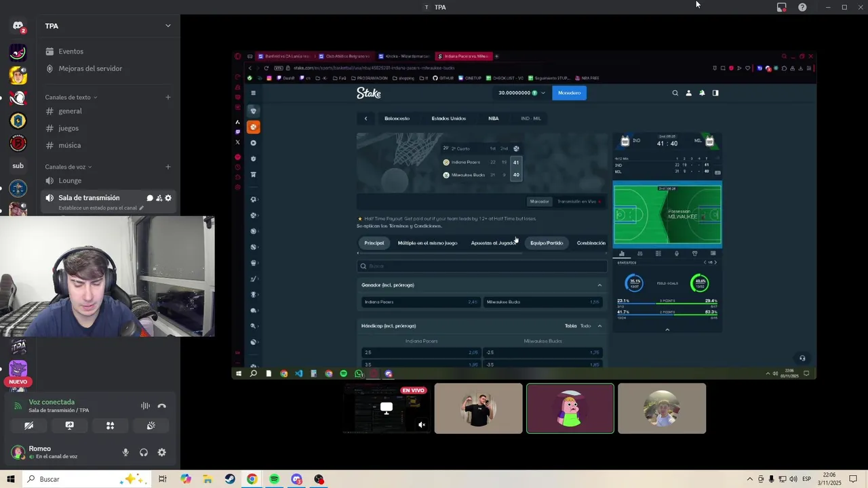This screenshot has height=488, width=868.
Task: Open Chrome from Windows taskbar
Action: pyautogui.click(x=252, y=479)
